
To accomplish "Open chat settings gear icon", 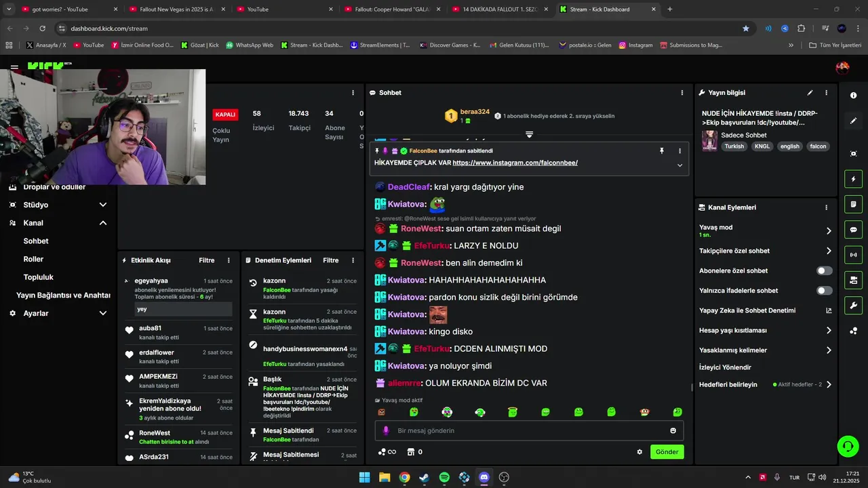I will click(639, 452).
